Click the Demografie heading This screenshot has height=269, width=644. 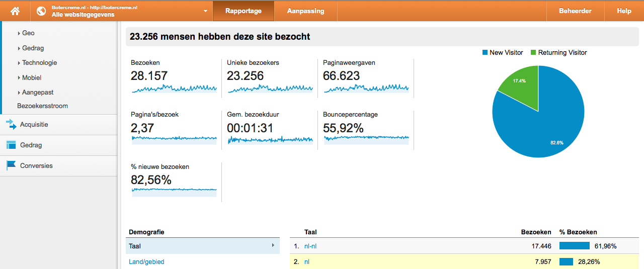[146, 232]
